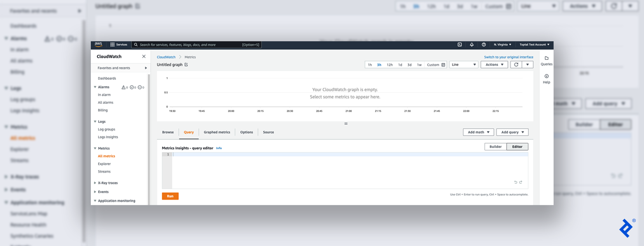
Task: Open the AWS support help icon
Action: pyautogui.click(x=484, y=45)
